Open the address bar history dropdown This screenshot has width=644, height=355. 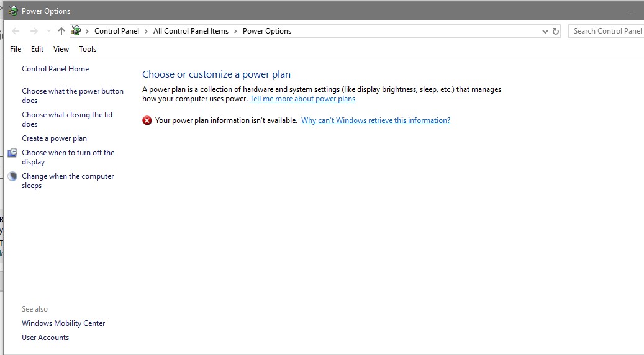pyautogui.click(x=545, y=31)
